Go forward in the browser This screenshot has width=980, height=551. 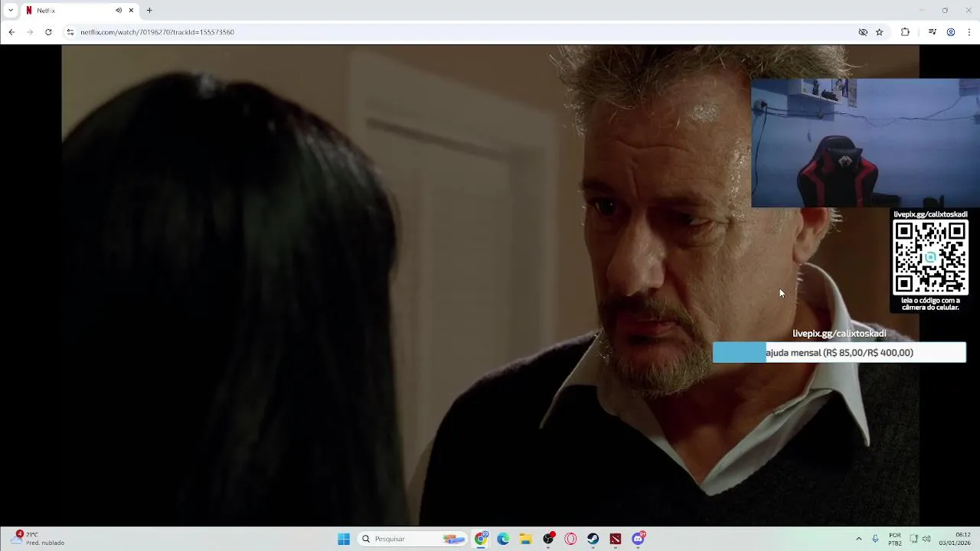(x=30, y=32)
